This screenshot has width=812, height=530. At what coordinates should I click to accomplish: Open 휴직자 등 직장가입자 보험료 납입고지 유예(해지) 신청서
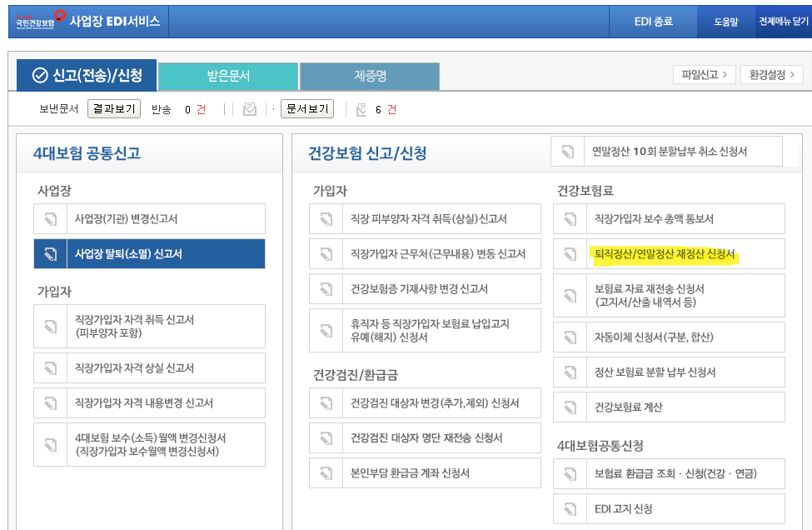[426, 331]
